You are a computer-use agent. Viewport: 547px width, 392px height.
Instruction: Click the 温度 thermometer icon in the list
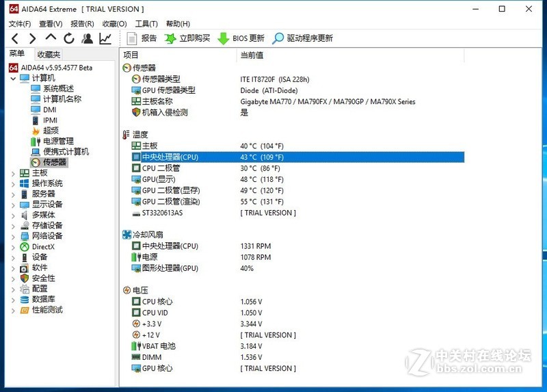(x=126, y=135)
